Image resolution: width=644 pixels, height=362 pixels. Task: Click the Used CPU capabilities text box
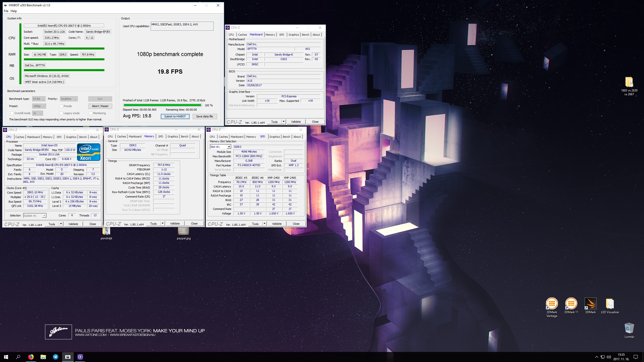pos(182,26)
